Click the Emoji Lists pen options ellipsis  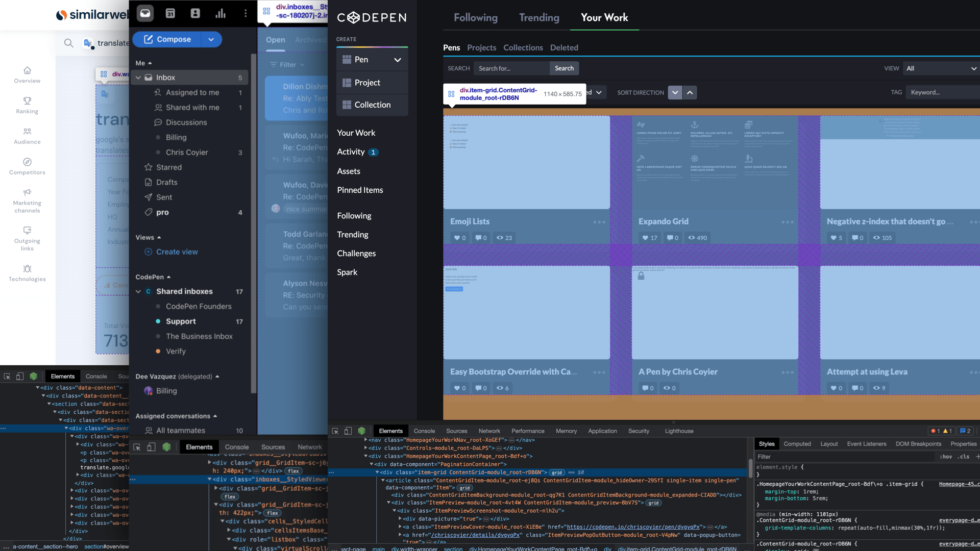(599, 222)
